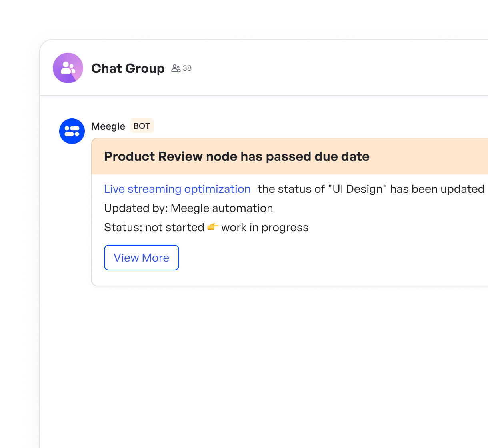The width and height of the screenshot is (488, 448).
Task: Click the BOT badge next to Meegle
Action: pyautogui.click(x=142, y=126)
